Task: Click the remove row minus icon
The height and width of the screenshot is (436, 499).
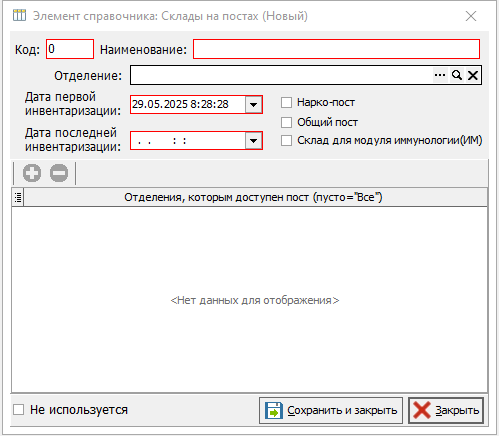Action: (59, 173)
